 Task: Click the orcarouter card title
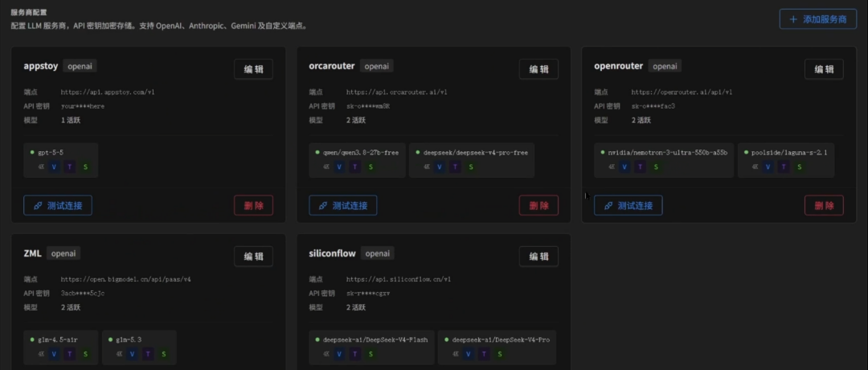332,66
